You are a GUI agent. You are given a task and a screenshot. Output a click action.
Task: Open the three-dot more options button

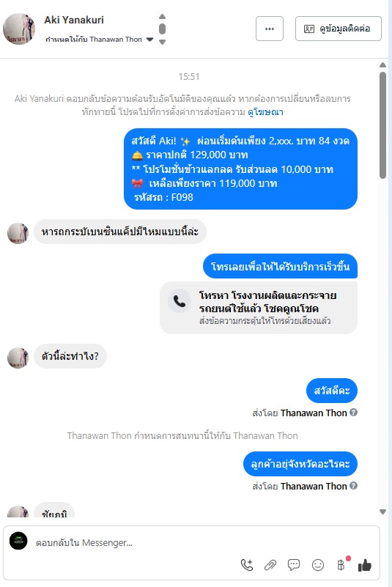[270, 29]
